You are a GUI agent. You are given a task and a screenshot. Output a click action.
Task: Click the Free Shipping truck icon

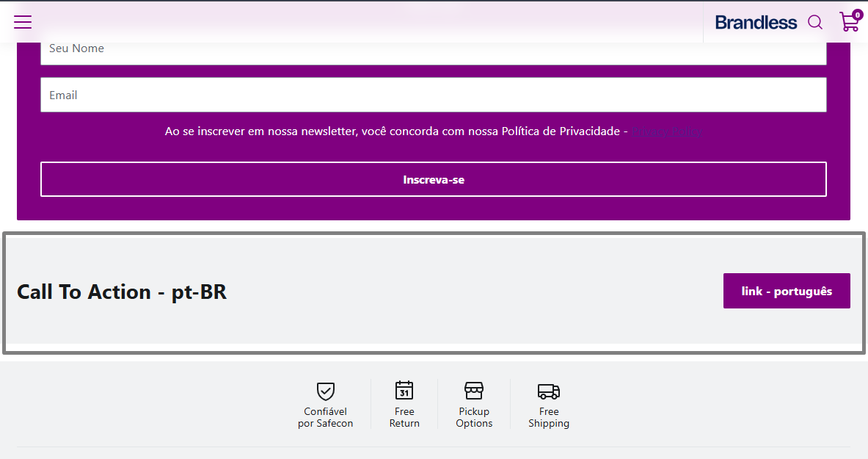[549, 391]
